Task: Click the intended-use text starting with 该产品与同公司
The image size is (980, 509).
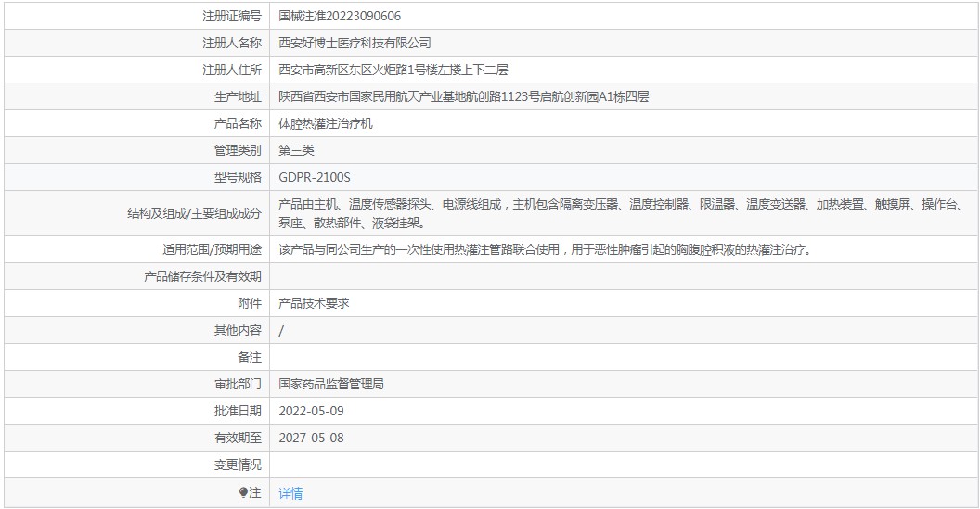Action: click(x=546, y=249)
